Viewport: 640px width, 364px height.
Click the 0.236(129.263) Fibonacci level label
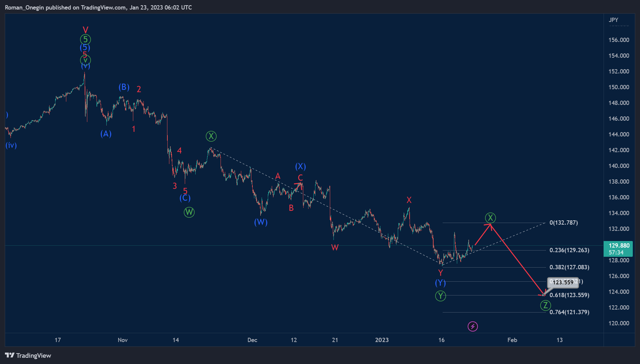click(x=569, y=250)
